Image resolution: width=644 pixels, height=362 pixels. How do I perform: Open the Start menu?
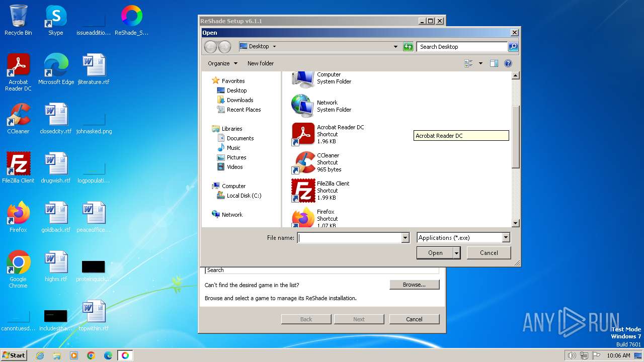[14, 355]
